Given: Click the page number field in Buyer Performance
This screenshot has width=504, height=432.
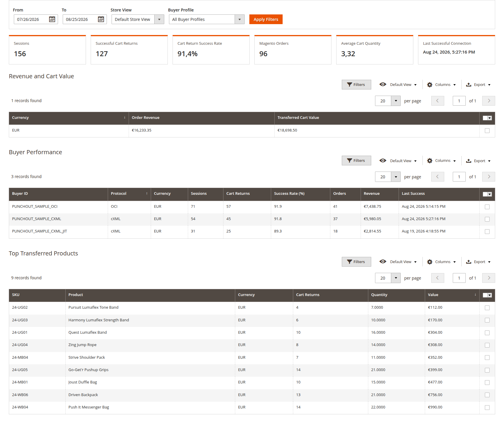Looking at the screenshot, I should pyautogui.click(x=459, y=177).
